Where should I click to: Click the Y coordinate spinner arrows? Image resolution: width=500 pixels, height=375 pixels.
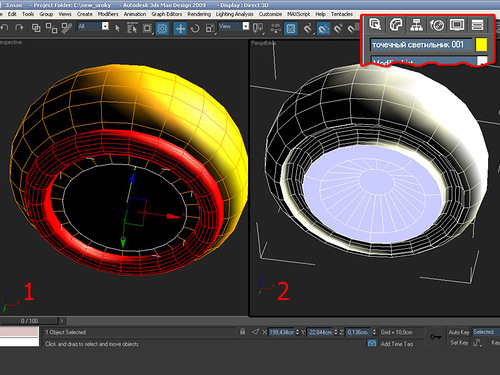click(x=336, y=332)
